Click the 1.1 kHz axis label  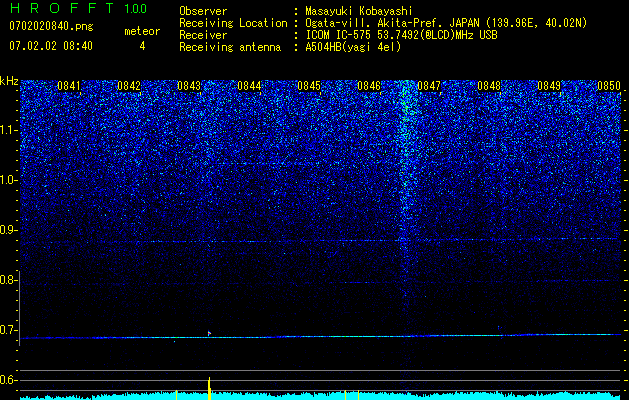(8, 131)
